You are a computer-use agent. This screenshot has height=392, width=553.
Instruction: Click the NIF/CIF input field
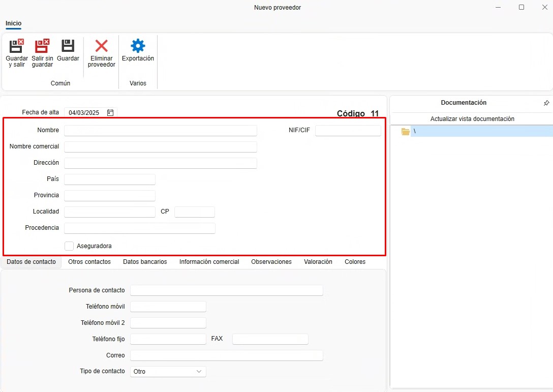click(348, 131)
